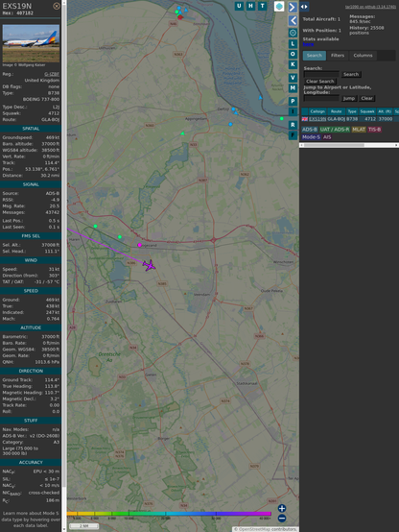Click the green triangle marker near Appingedam

tap(182, 133)
